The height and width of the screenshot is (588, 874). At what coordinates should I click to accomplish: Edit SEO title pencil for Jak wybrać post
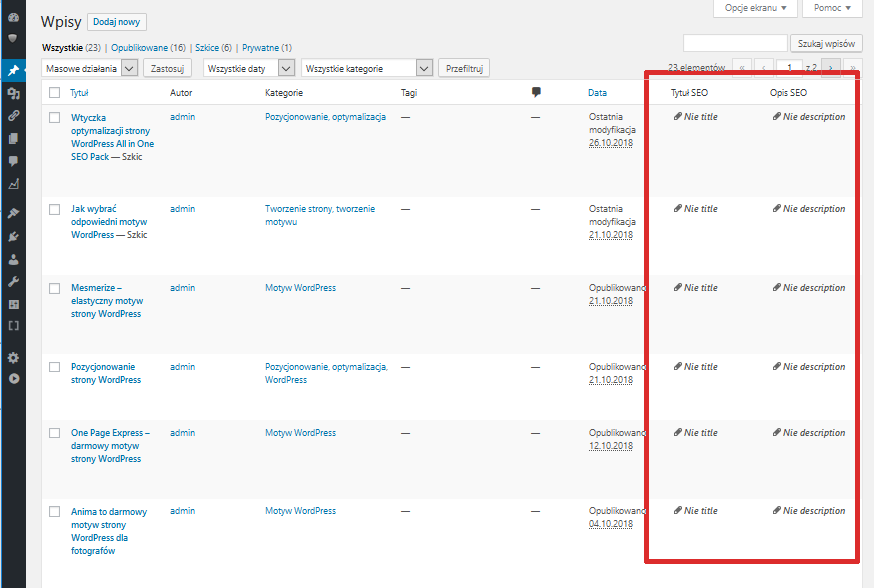678,208
